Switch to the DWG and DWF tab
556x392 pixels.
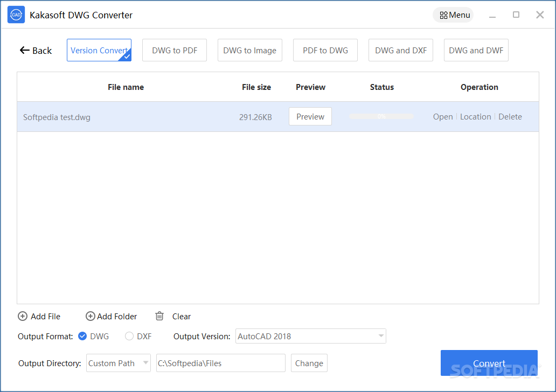[476, 50]
